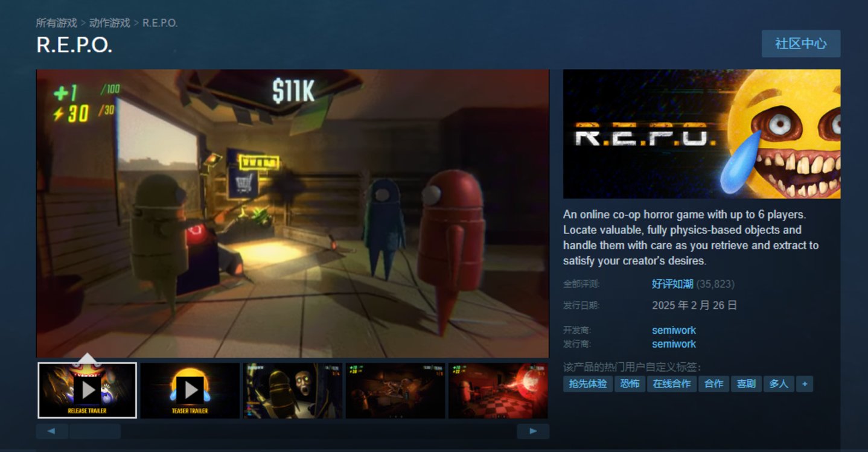Click the R.E.P.O. breadcrumb link
This screenshot has width=868, height=452.
tap(160, 23)
